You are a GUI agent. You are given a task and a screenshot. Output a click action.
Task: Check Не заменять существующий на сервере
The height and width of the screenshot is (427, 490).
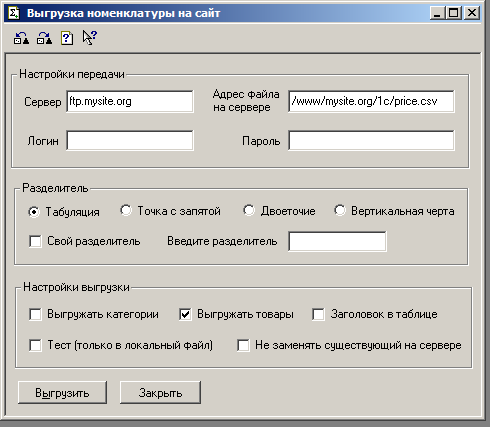[x=243, y=345]
